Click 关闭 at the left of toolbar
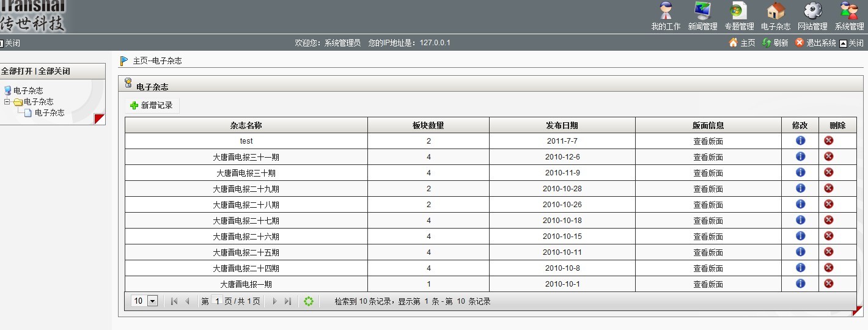The width and height of the screenshot is (868, 330). pos(10,43)
